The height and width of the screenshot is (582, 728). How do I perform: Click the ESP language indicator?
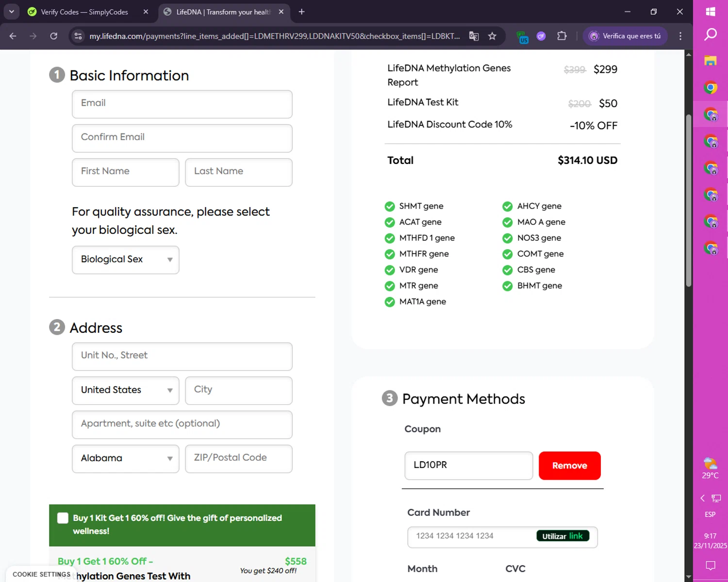point(710,514)
